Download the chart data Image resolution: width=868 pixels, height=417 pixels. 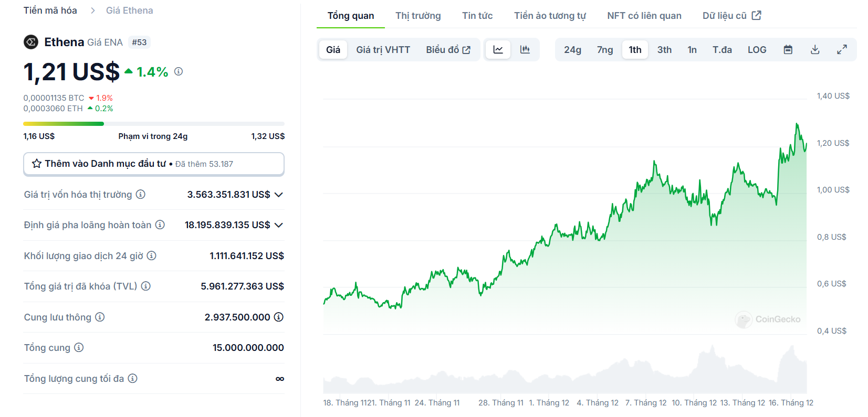(815, 50)
